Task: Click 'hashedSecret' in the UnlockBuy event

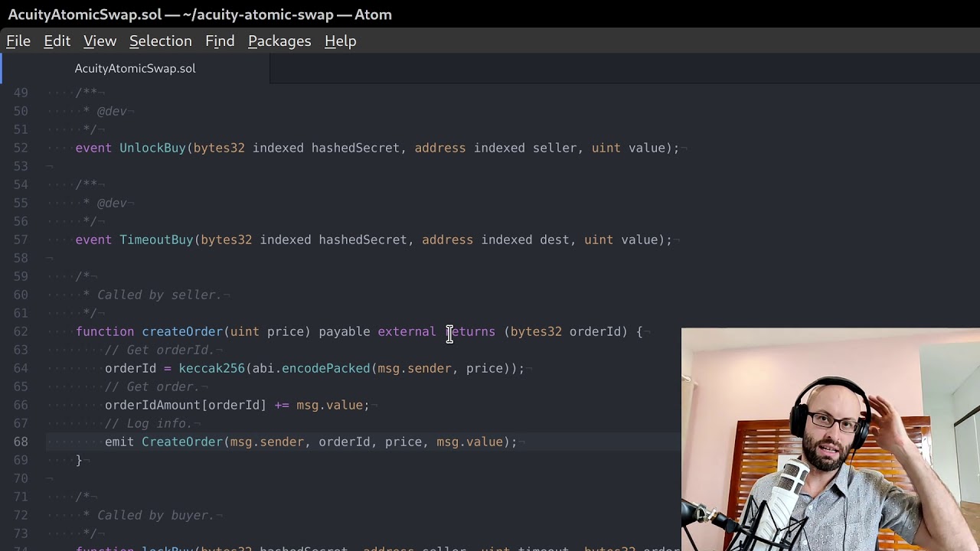Action: tap(355, 148)
